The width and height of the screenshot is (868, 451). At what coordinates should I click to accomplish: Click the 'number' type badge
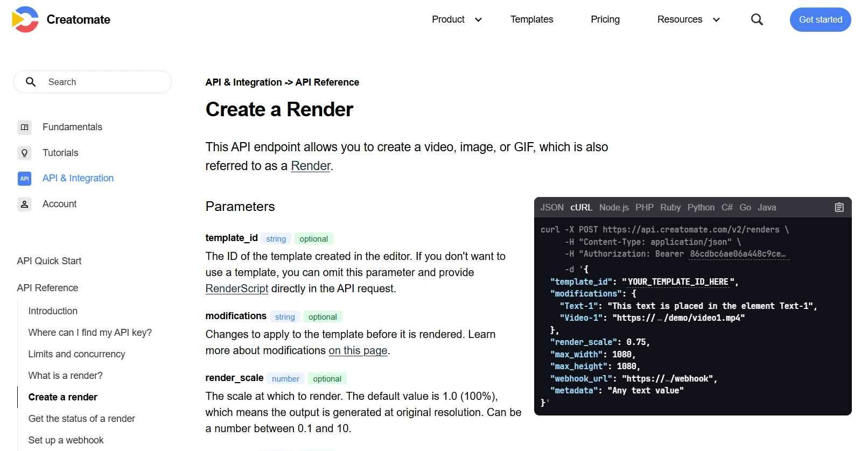click(x=285, y=379)
